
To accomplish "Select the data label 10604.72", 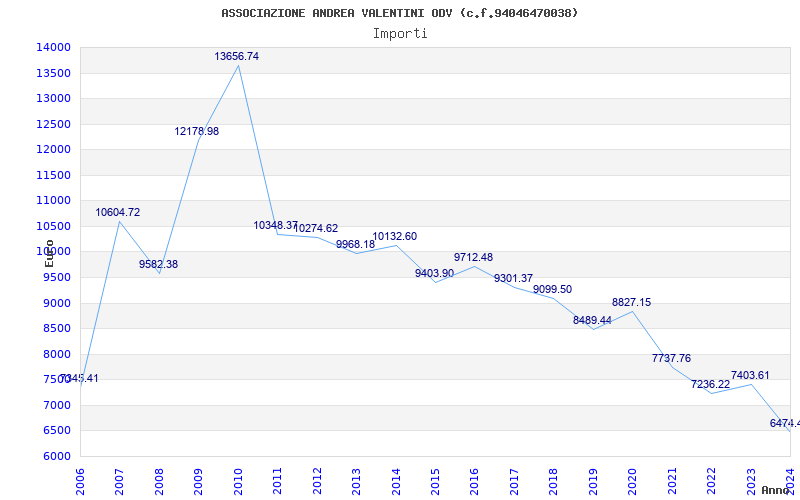I will pos(117,213).
